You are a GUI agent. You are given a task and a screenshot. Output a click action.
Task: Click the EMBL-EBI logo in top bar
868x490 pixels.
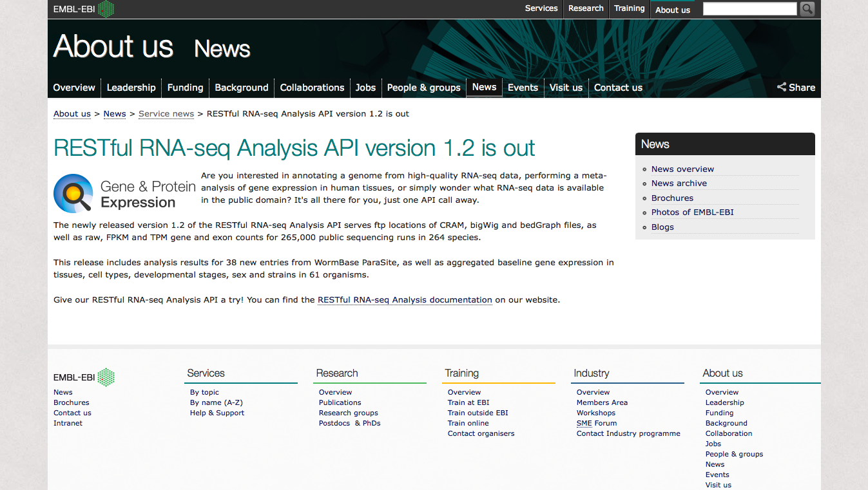[84, 9]
